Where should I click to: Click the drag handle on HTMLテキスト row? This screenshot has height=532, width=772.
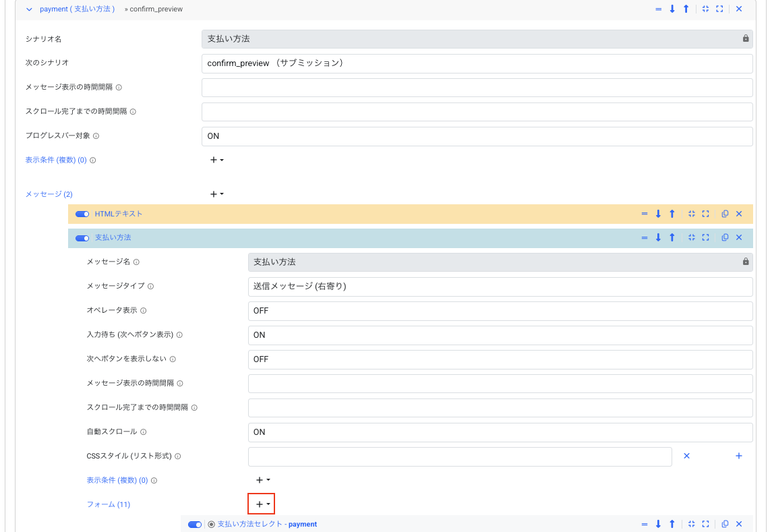pos(645,214)
